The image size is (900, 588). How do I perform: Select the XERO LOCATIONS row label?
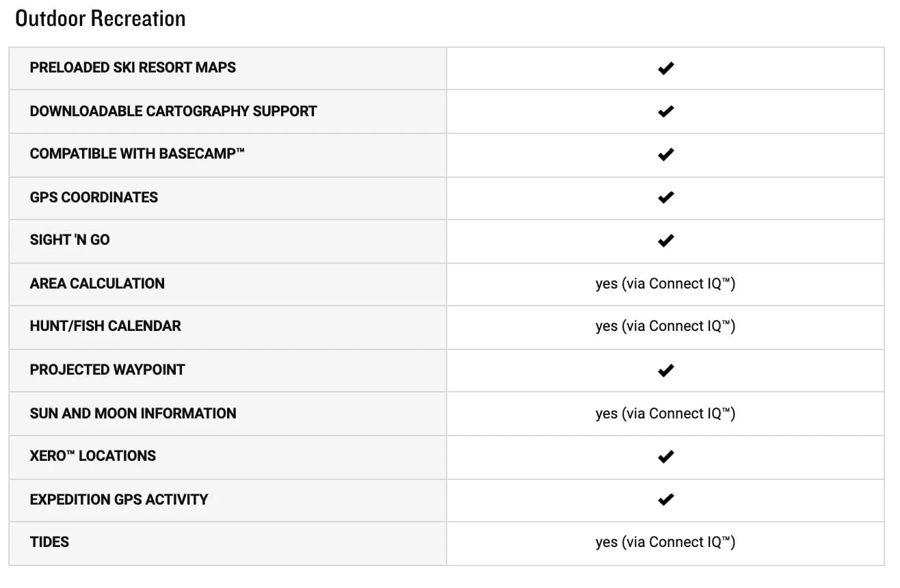click(x=93, y=456)
